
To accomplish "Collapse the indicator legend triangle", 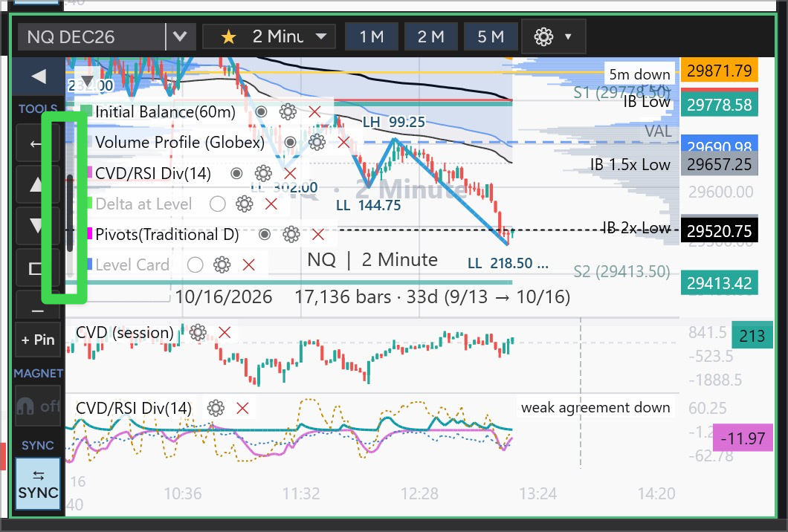I will [87, 82].
